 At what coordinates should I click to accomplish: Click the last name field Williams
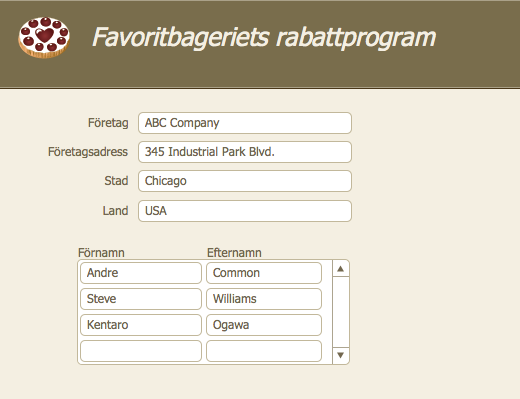(264, 299)
